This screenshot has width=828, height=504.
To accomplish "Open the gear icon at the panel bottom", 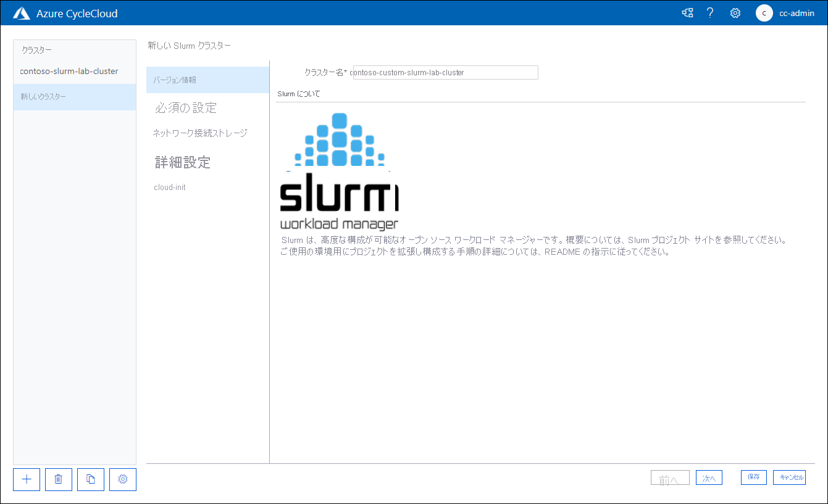I will pyautogui.click(x=122, y=479).
